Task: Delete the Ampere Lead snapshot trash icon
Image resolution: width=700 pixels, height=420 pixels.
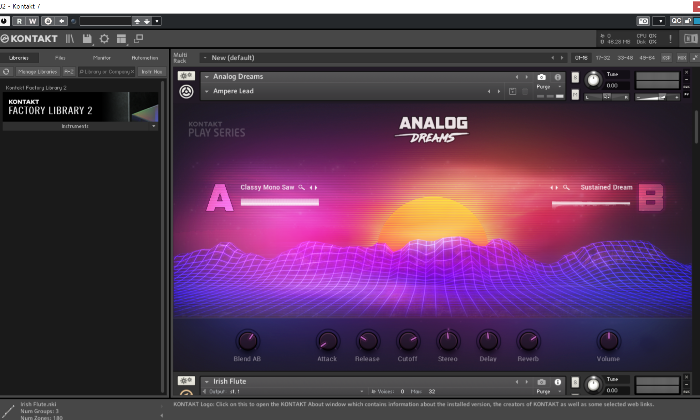Action: point(525,91)
